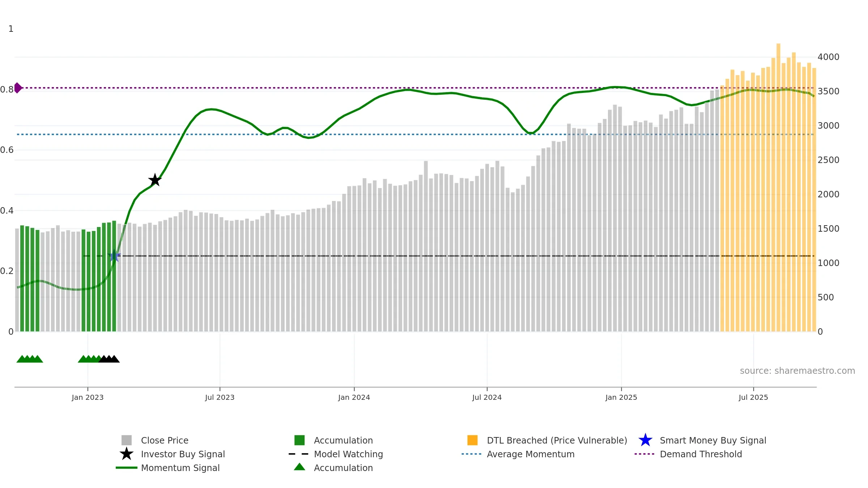The width and height of the screenshot is (868, 488).
Task: Click the Jul 2025 axis label
Action: click(753, 398)
